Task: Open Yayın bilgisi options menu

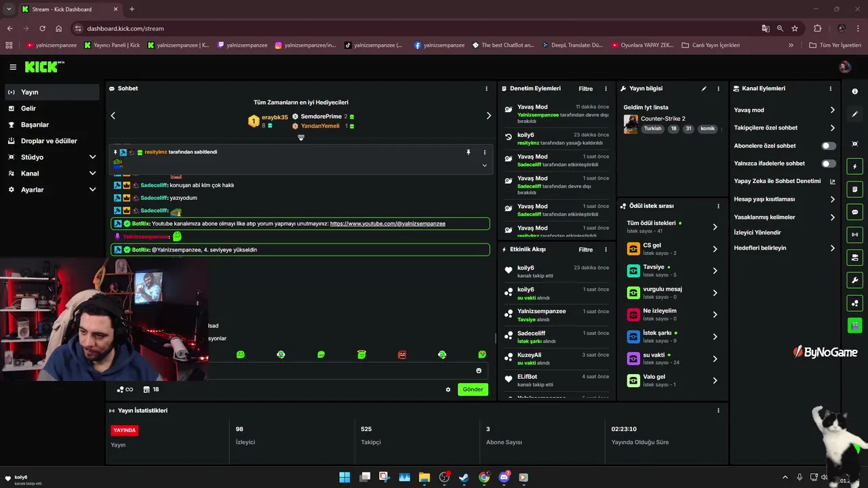Action: 718,89
